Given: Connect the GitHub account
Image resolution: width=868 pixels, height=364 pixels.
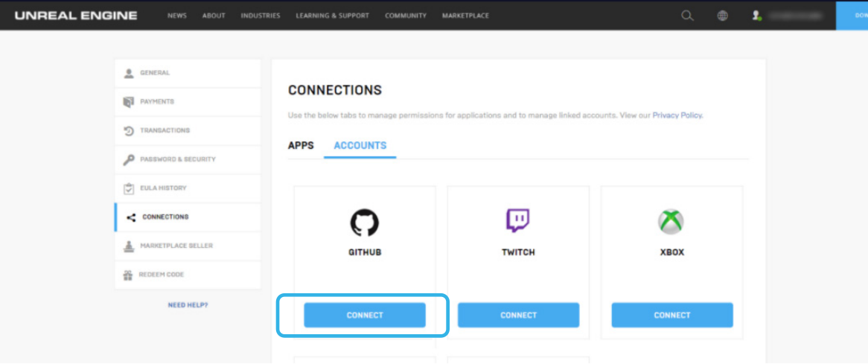Looking at the screenshot, I should click(365, 315).
